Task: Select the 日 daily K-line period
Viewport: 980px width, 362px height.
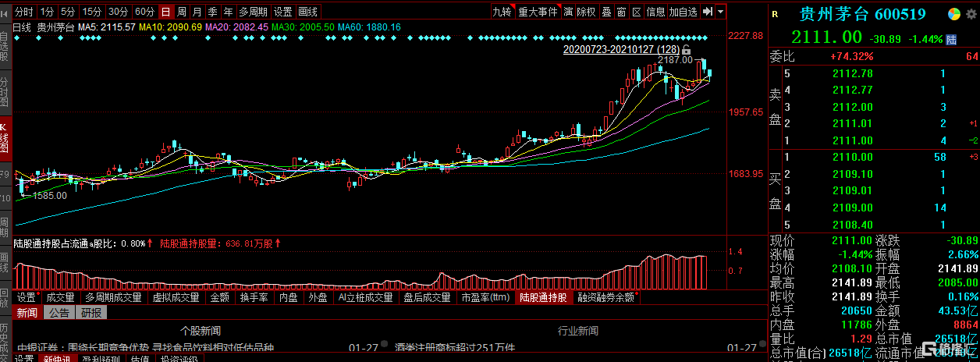Action: pos(165,12)
